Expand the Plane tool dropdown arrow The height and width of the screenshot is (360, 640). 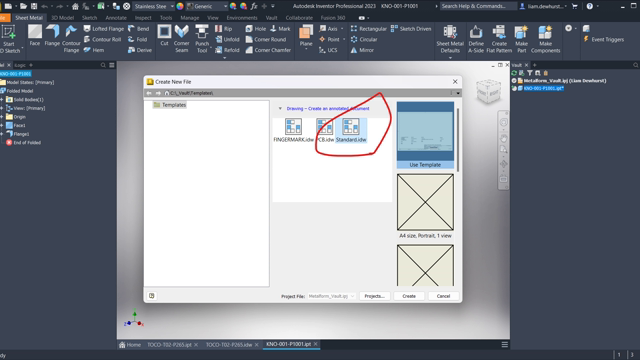point(306,49)
